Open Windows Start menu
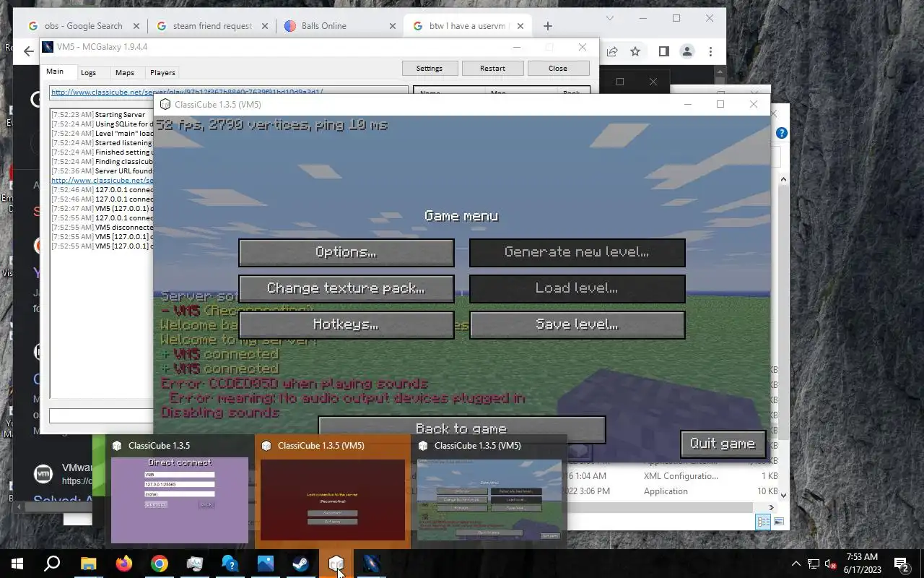This screenshot has width=924, height=578. 17,564
